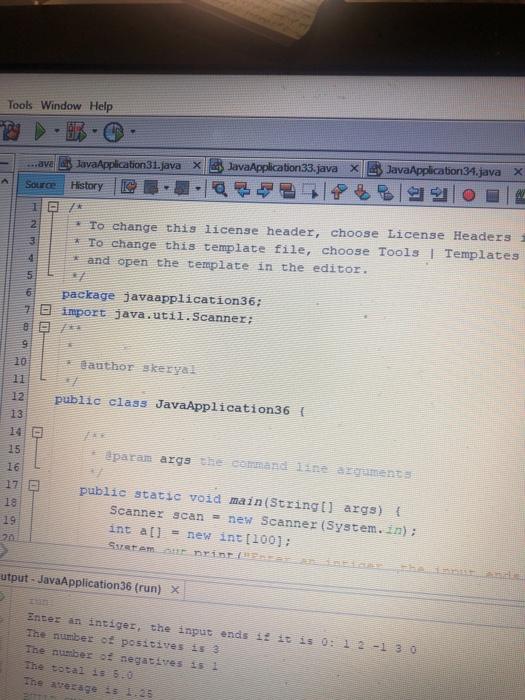Navigate Back in the editor toolbar
Viewport: 525px width, 700px height.
[151, 188]
